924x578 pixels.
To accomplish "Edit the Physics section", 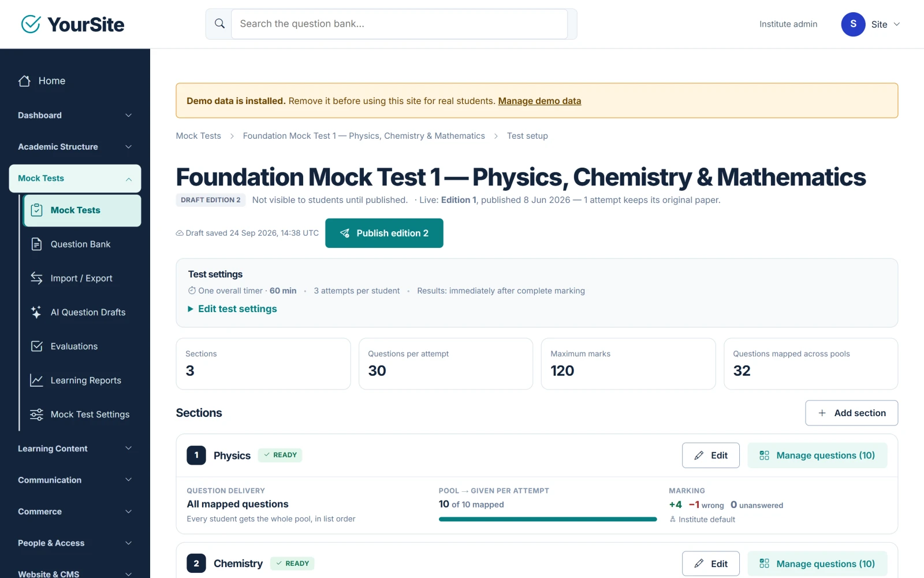I will pos(710,455).
